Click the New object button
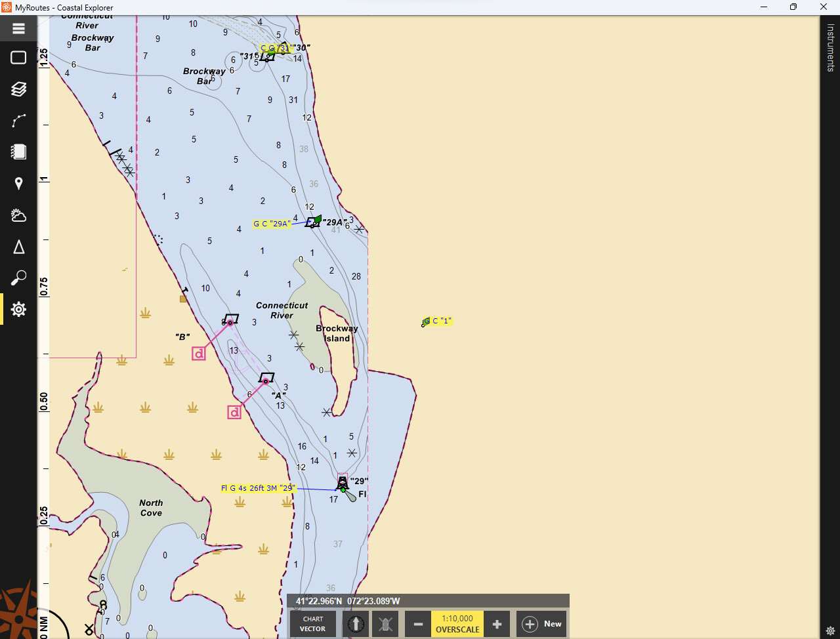 pyautogui.click(x=542, y=624)
